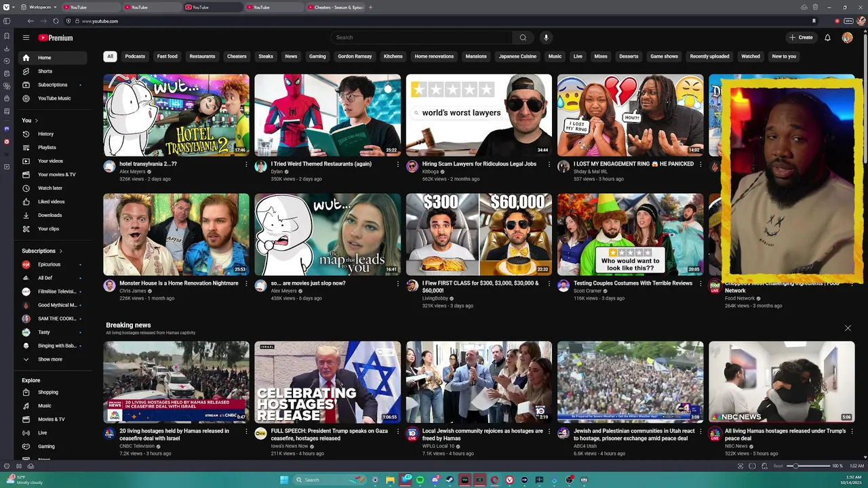Reload the page
868x488 pixels.
[x=56, y=21]
